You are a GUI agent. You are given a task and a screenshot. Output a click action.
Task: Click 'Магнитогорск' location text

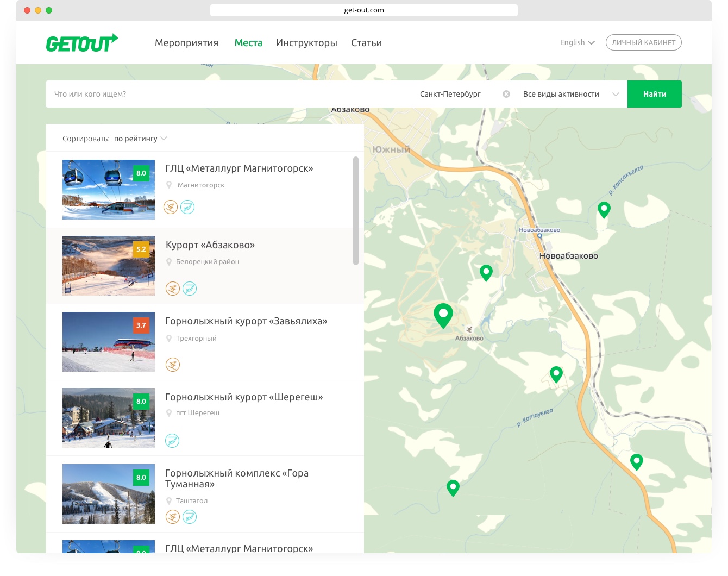[201, 185]
